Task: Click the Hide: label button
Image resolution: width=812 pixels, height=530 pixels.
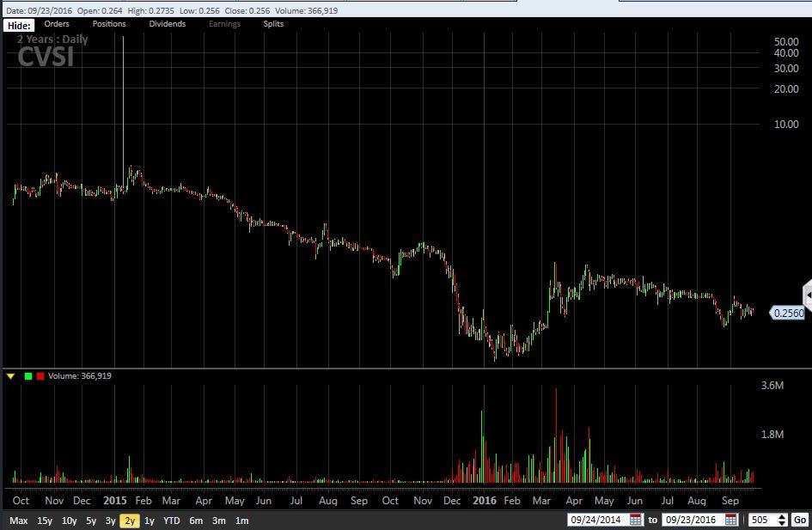Action: [x=19, y=26]
